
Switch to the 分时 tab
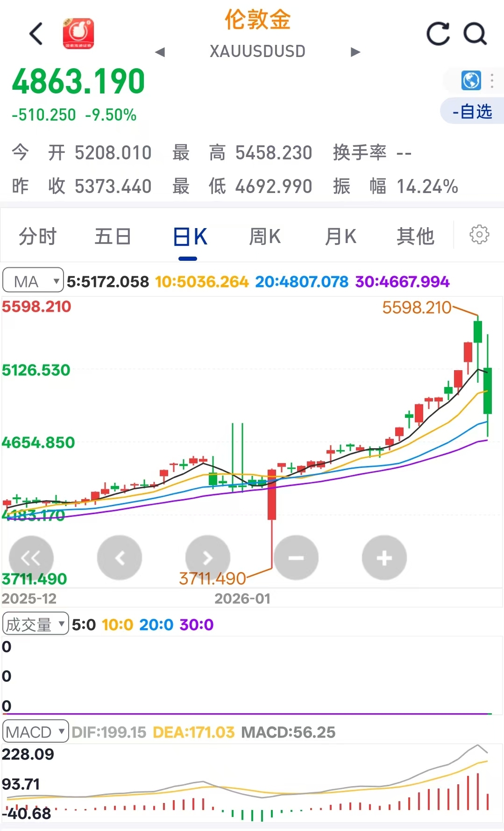click(x=37, y=236)
